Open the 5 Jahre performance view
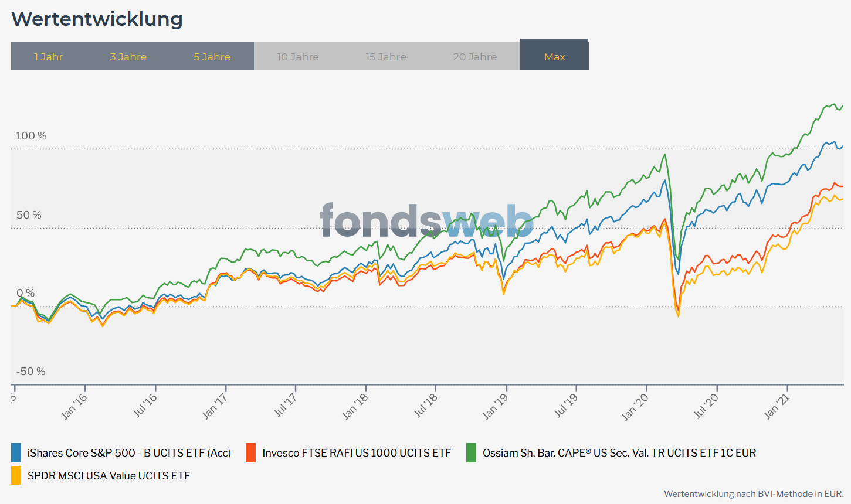This screenshot has height=504, width=851. 212,57
